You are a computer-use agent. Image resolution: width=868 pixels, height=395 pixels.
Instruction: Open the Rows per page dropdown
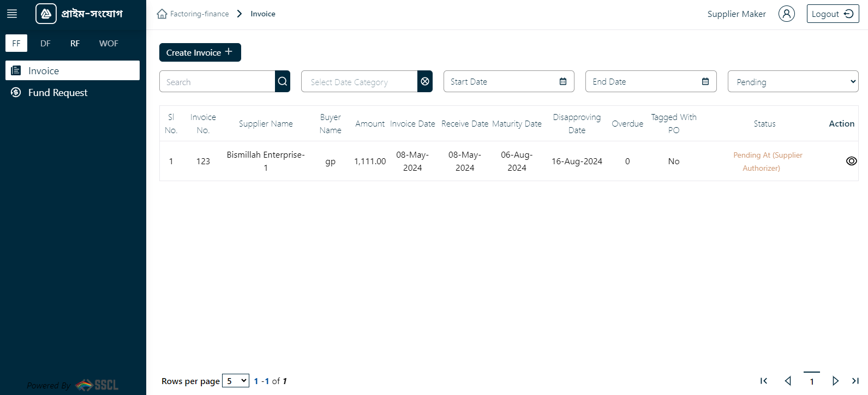point(236,381)
